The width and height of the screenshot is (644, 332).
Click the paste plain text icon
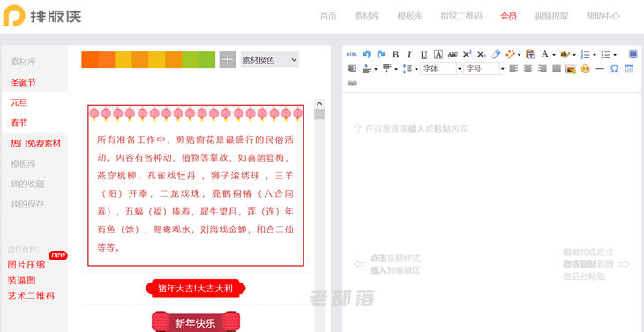530,54
